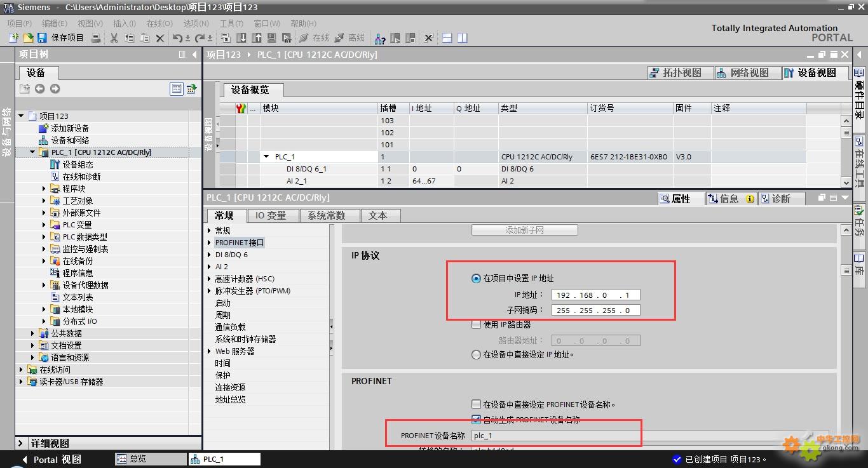Click the delete X toolbar icon

tap(160, 38)
